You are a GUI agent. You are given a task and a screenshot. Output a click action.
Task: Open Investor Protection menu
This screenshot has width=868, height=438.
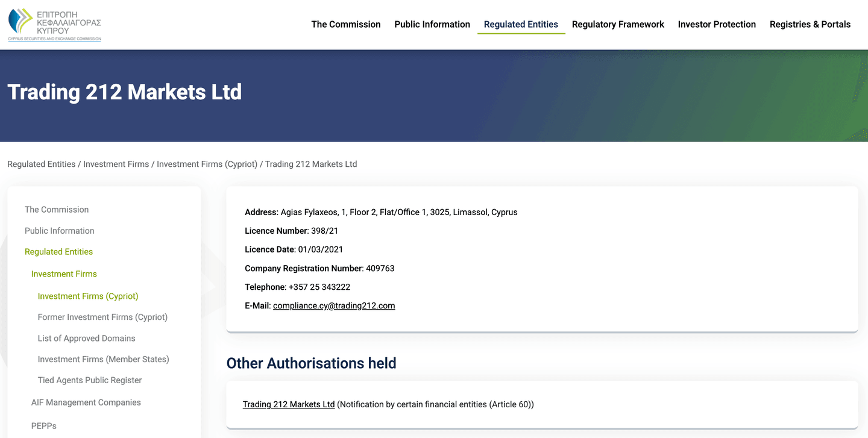point(717,25)
